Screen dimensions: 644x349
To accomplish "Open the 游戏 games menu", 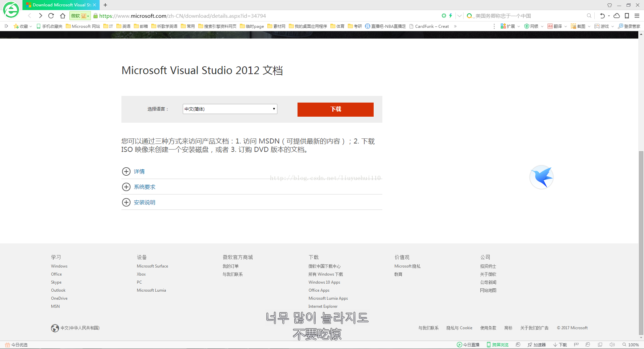I will [x=604, y=26].
